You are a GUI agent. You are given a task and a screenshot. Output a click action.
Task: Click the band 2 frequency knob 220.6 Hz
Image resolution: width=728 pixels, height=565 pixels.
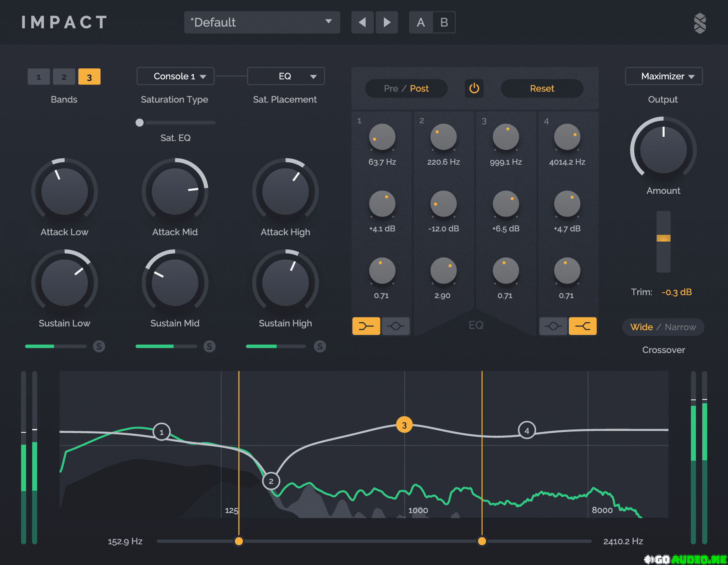[x=443, y=137]
